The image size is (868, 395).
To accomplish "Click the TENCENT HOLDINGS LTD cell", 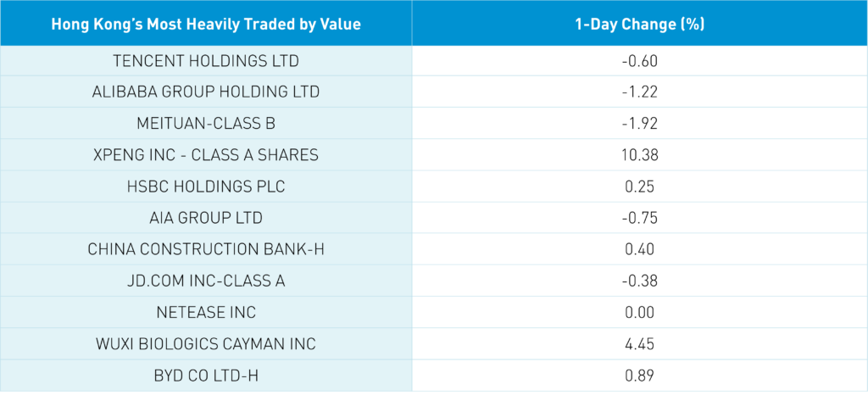I will click(x=206, y=61).
